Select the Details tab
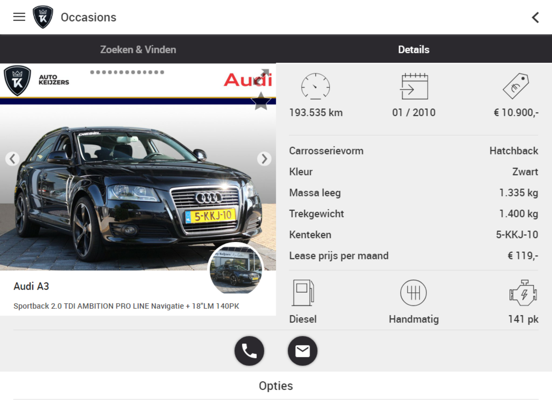Image resolution: width=552 pixels, height=414 pixels. click(414, 49)
